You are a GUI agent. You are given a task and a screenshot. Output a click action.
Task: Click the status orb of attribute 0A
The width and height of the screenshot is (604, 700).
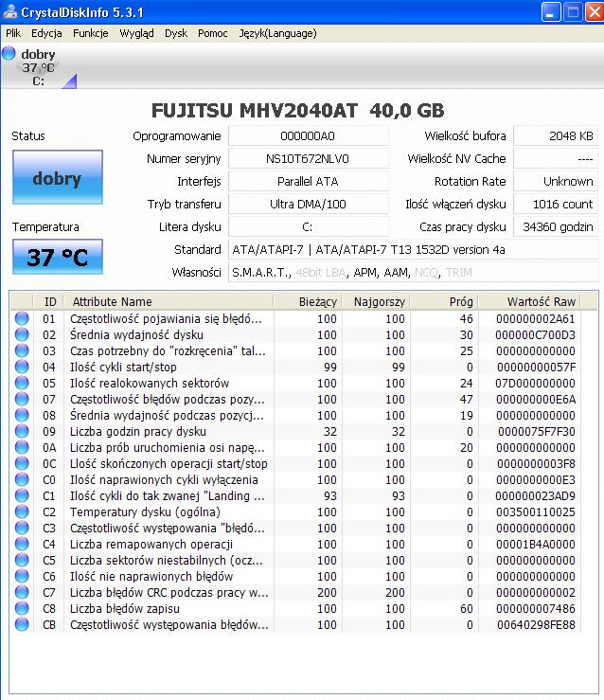pos(22,447)
